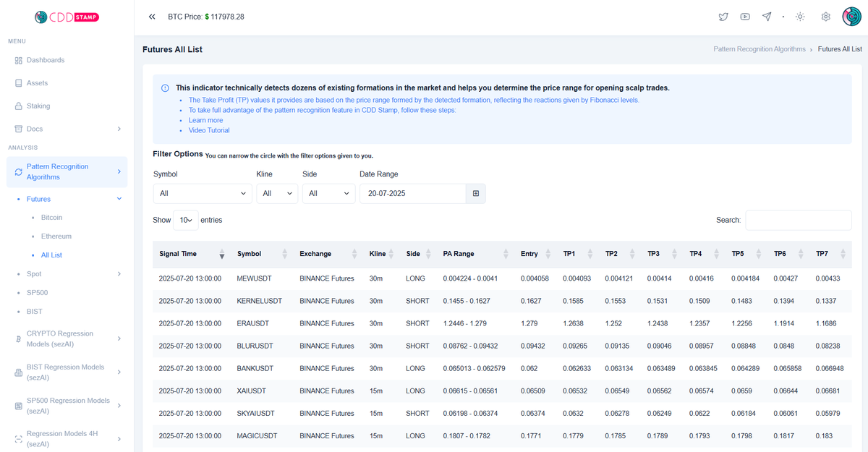Viewport: 868px width, 452px height.
Task: Open the Twitter icon link
Action: point(723,17)
